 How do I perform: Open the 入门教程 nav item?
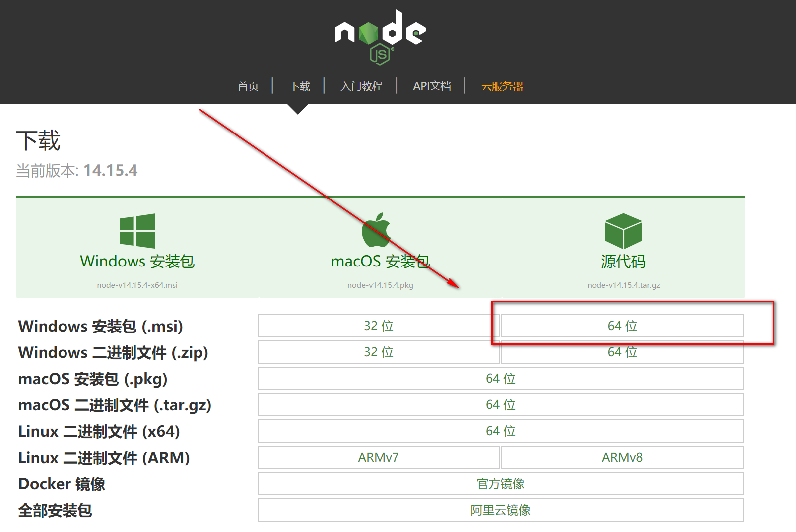pyautogui.click(x=361, y=86)
